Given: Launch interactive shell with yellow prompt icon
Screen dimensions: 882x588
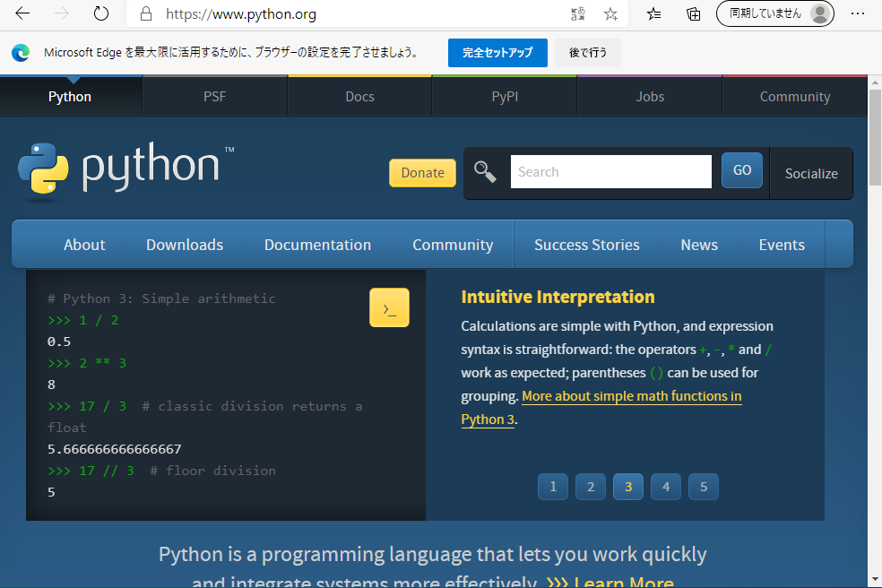Looking at the screenshot, I should click(389, 308).
